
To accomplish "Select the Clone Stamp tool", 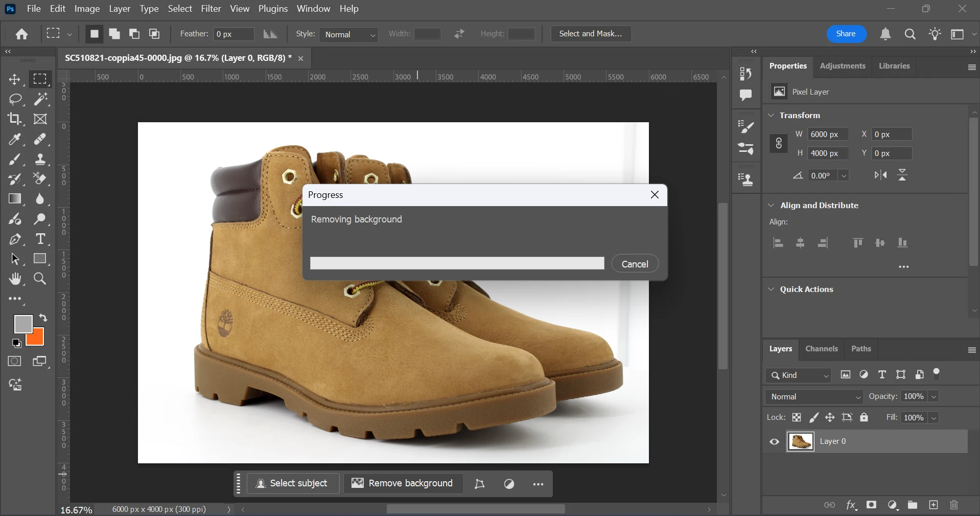I will coord(40,160).
